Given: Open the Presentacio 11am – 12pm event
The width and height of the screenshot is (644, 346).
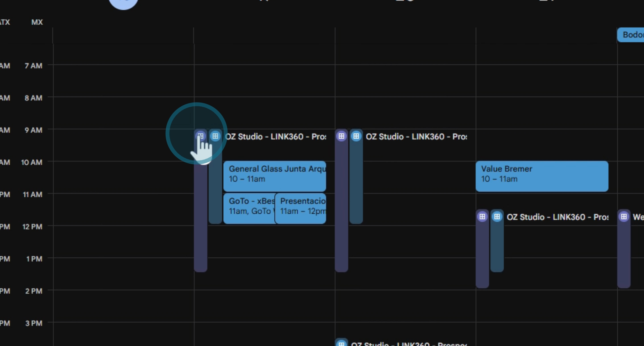Looking at the screenshot, I should (301, 208).
